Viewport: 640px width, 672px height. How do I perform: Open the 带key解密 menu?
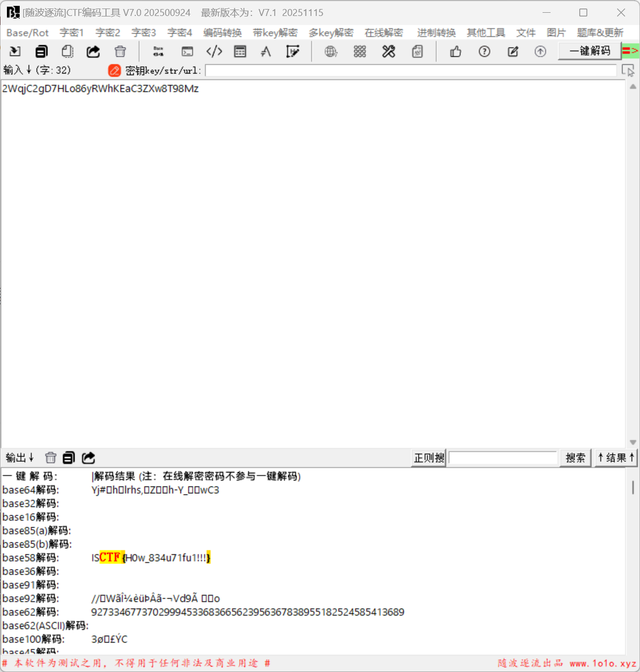(x=275, y=33)
